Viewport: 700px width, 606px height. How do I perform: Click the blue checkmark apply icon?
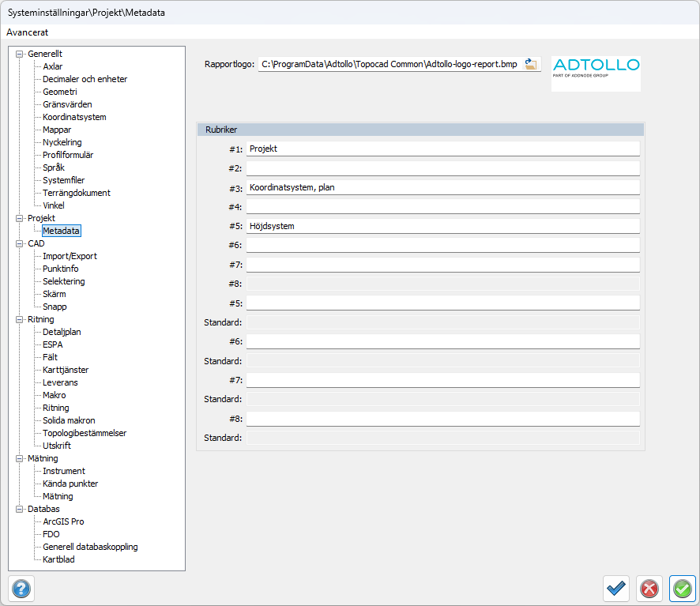pyautogui.click(x=616, y=589)
